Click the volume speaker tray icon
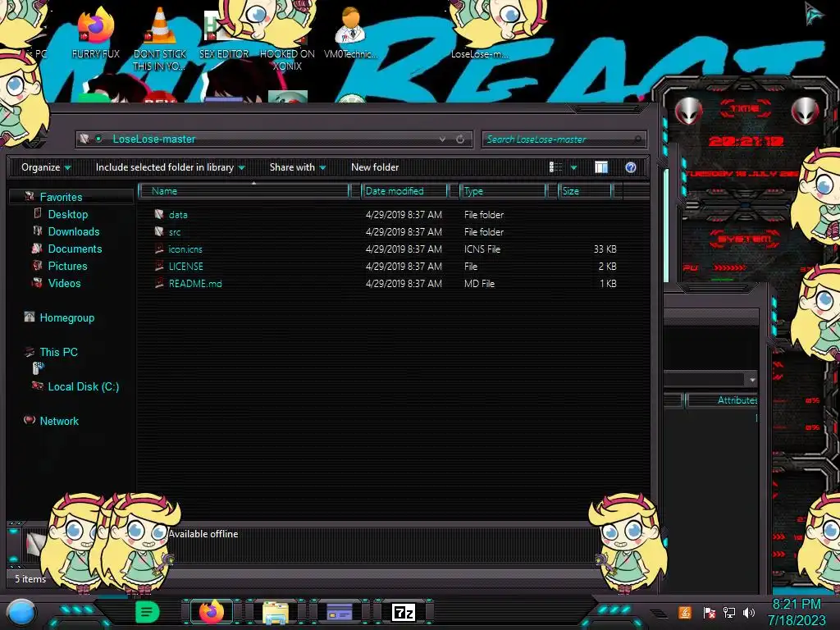 pos(749,612)
